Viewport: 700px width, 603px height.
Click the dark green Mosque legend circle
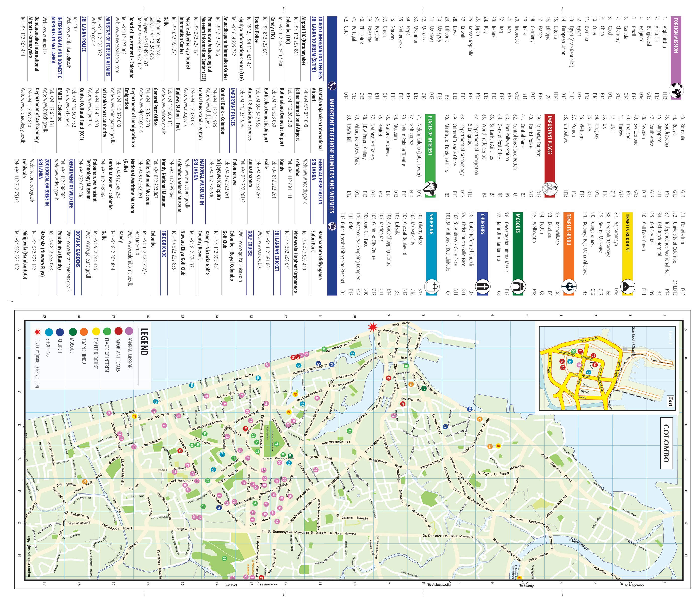tap(73, 332)
